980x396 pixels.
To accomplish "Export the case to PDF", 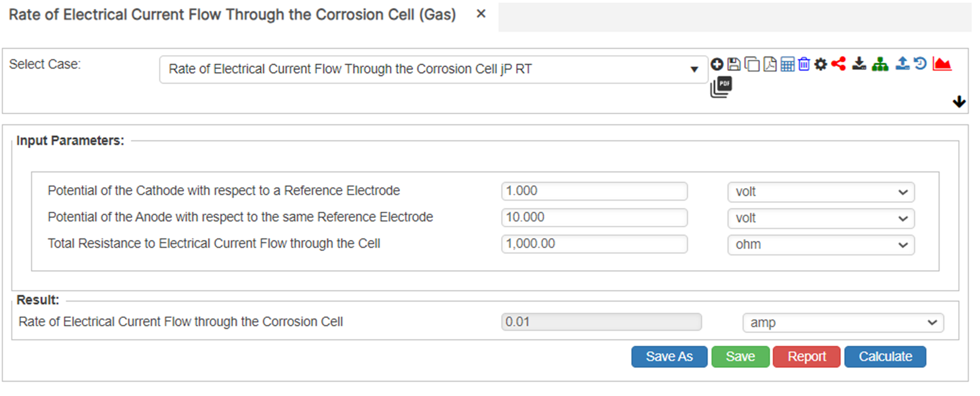I will point(769,64).
